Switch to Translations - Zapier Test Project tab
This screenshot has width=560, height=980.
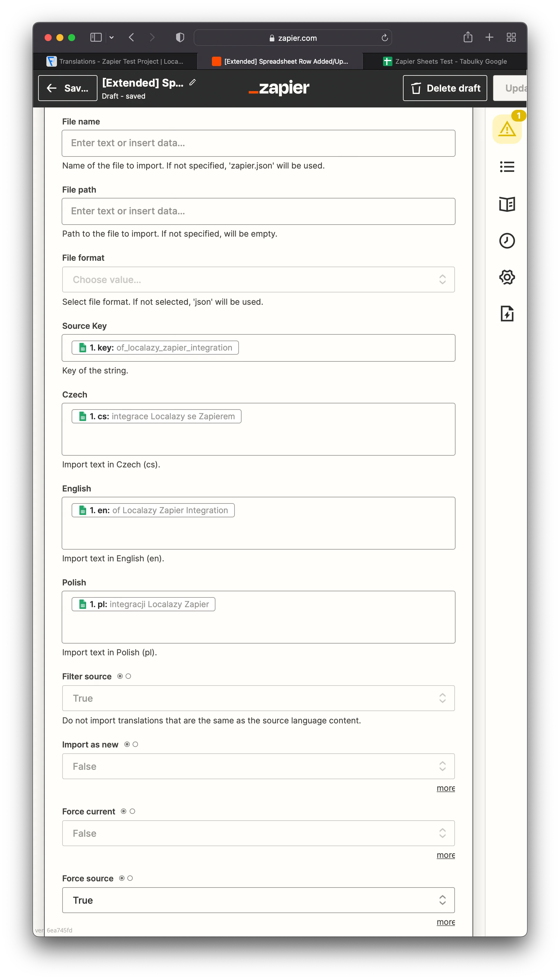tap(115, 62)
